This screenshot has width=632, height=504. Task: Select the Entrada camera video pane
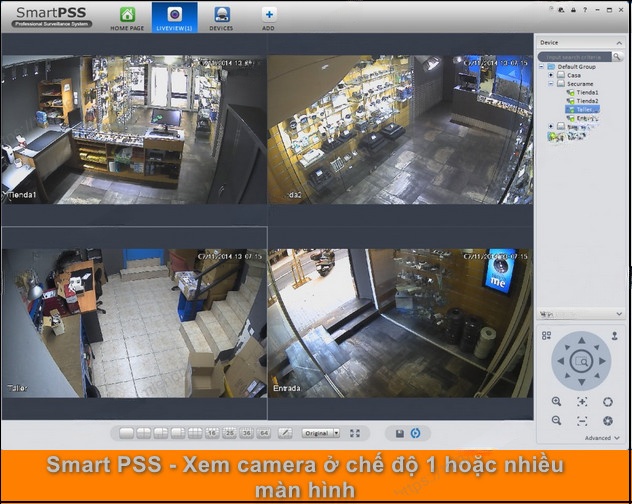pos(400,323)
